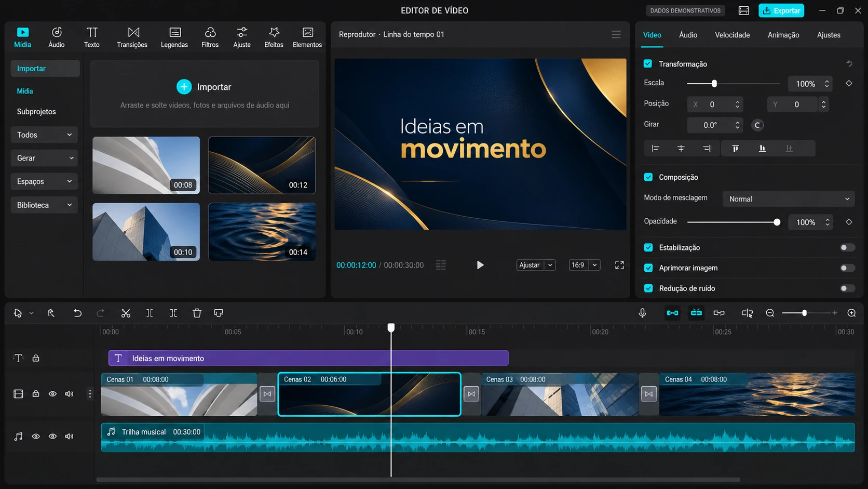This screenshot has height=489, width=868.
Task: Click the microphone record voiceover icon
Action: [x=642, y=313]
